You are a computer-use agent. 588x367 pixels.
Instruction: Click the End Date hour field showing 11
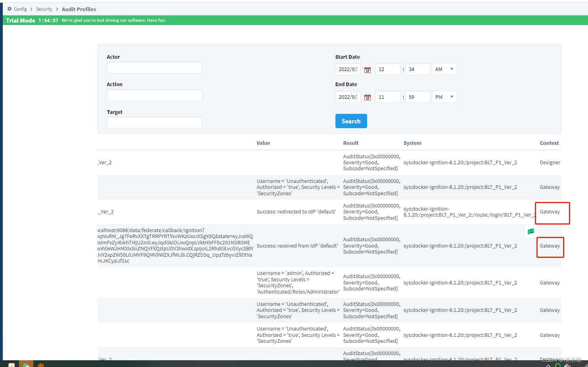387,97
